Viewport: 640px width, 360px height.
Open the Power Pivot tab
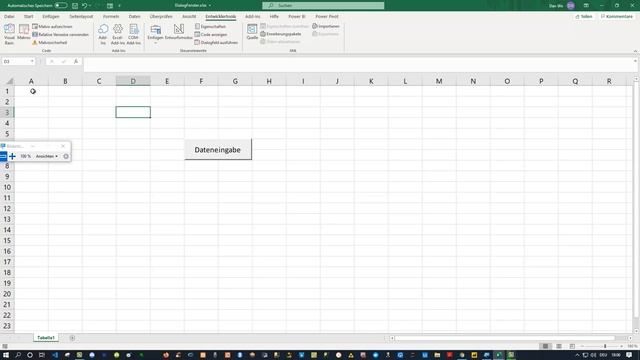point(327,16)
